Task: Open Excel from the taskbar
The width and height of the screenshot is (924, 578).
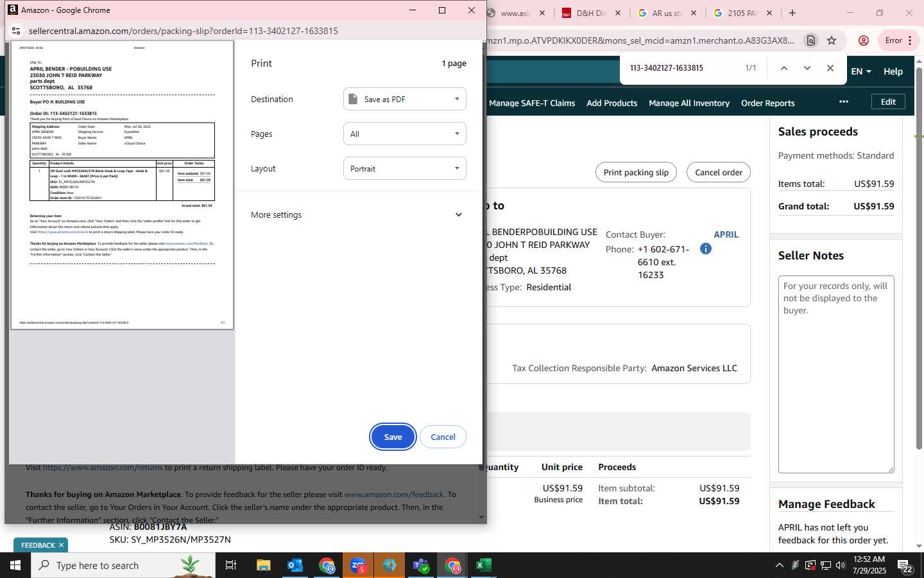Action: tap(484, 565)
